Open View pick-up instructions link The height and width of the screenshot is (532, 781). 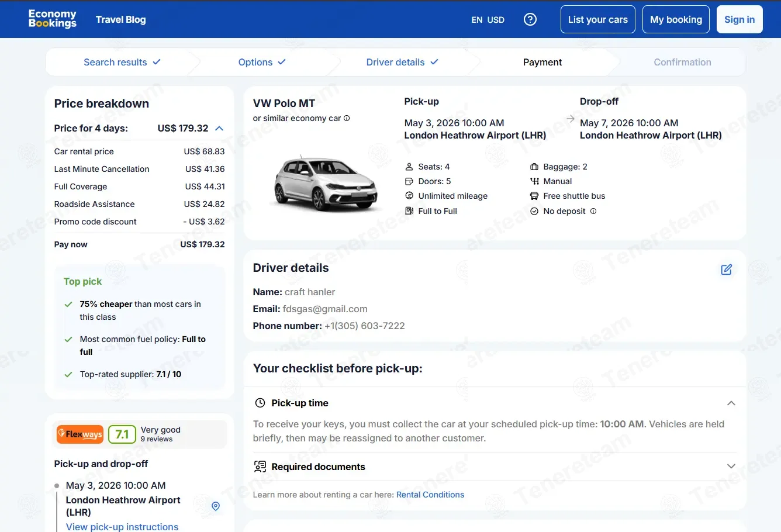[122, 527]
